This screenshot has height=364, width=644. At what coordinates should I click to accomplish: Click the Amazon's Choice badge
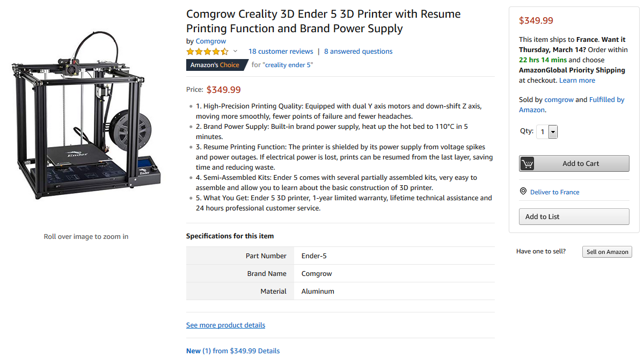(215, 65)
